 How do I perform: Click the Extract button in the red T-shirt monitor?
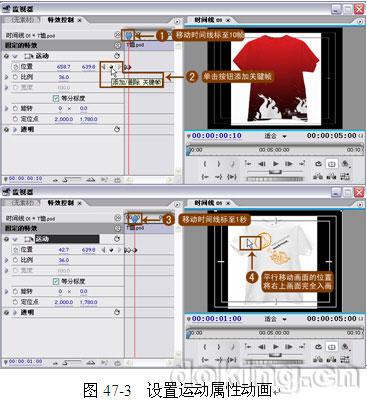click(x=332, y=176)
